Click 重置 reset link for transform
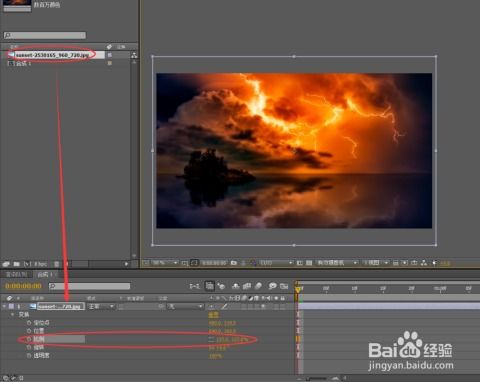The image size is (480, 382). (x=213, y=315)
